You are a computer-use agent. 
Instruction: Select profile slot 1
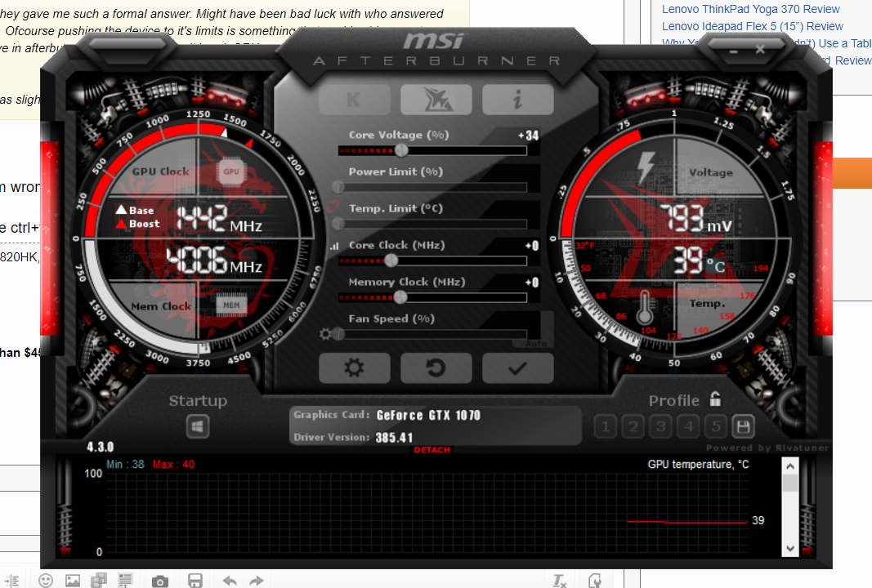pyautogui.click(x=606, y=427)
